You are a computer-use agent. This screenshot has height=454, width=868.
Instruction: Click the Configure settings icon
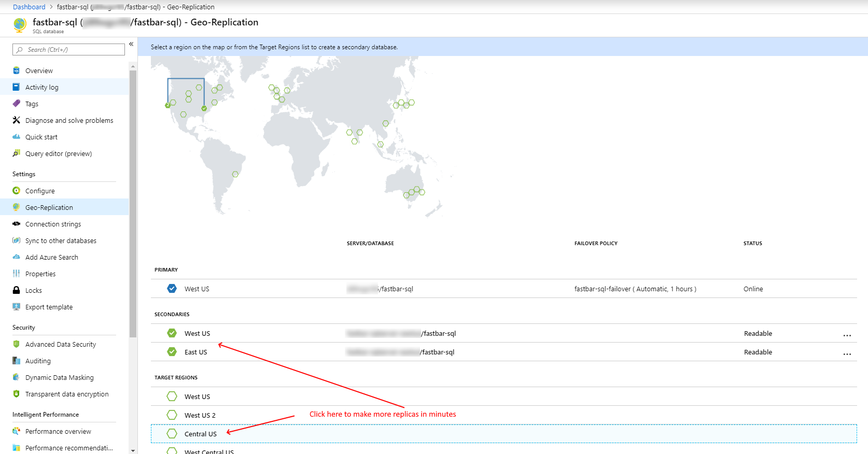(17, 191)
